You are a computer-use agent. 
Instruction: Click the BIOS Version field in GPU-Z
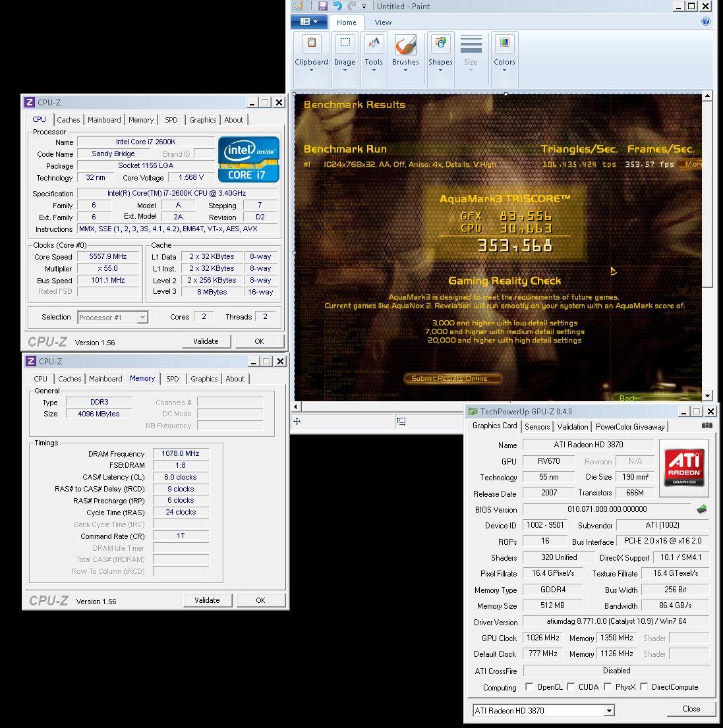pyautogui.click(x=607, y=509)
